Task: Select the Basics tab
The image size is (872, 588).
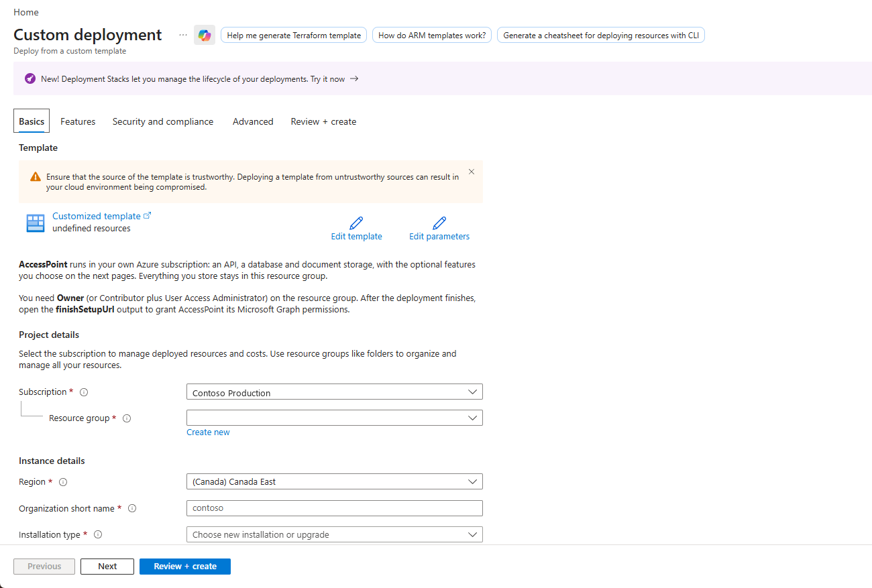Action: click(x=32, y=121)
